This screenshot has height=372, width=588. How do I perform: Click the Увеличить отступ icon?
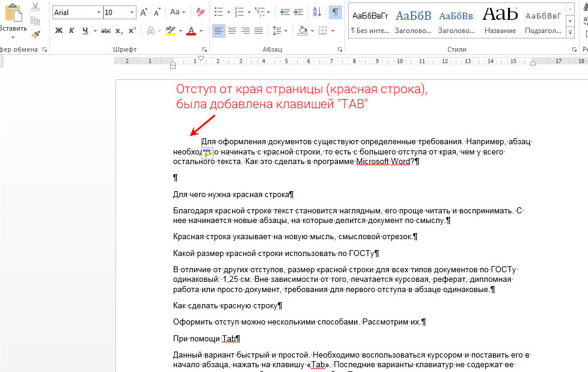[x=298, y=11]
